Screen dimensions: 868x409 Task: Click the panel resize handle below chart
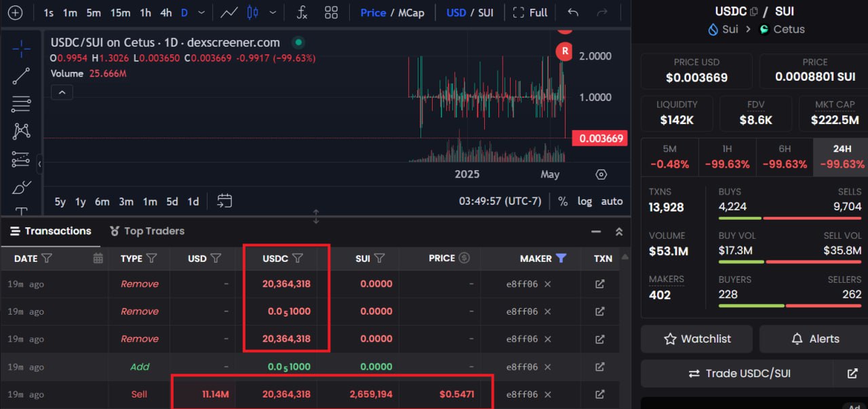point(316,217)
